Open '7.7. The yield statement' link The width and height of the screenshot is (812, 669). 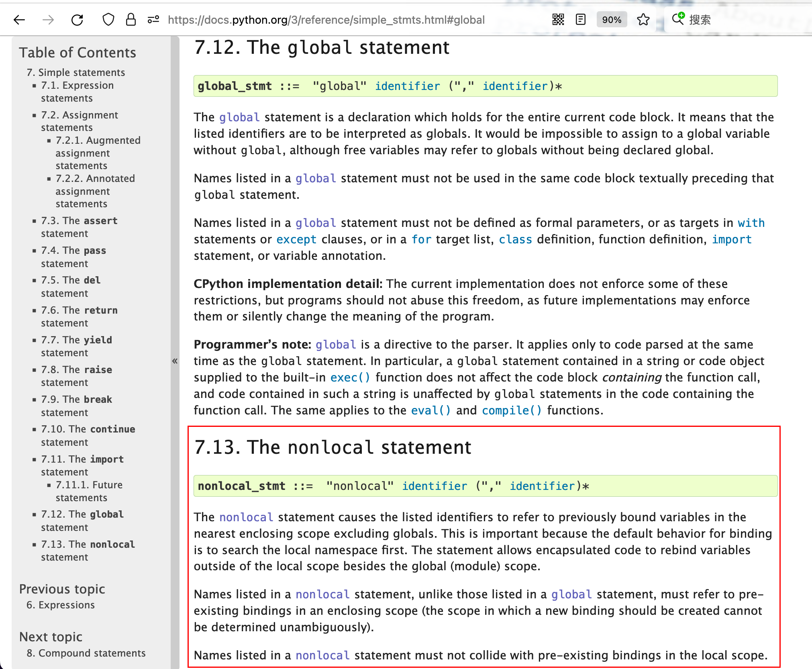click(76, 346)
